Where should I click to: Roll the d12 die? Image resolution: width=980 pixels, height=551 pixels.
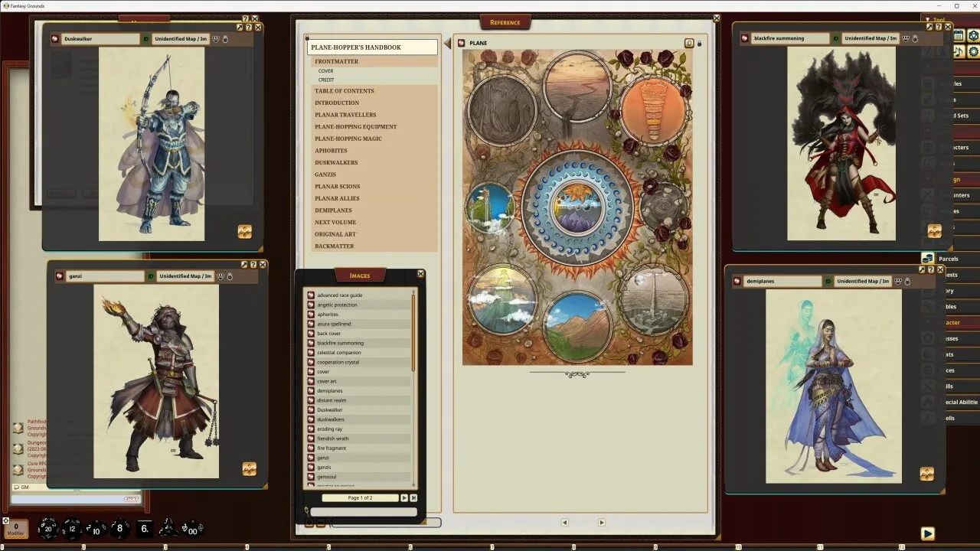pos(72,528)
